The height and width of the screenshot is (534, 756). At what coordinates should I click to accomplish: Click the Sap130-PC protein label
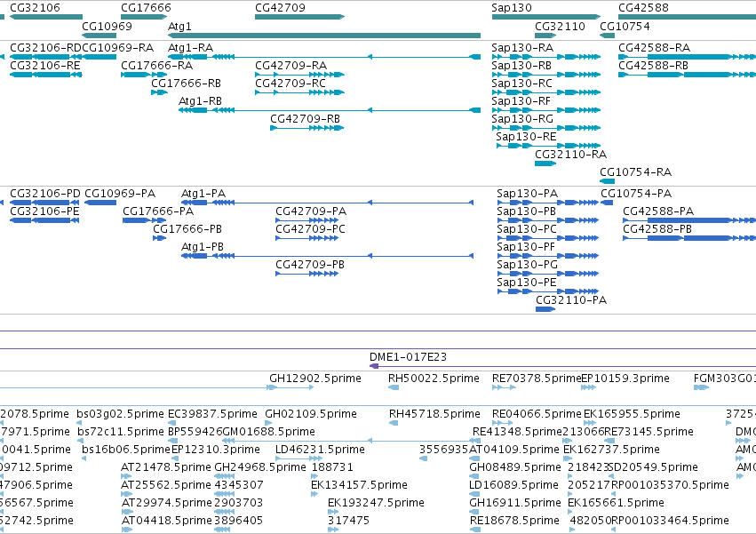click(527, 229)
